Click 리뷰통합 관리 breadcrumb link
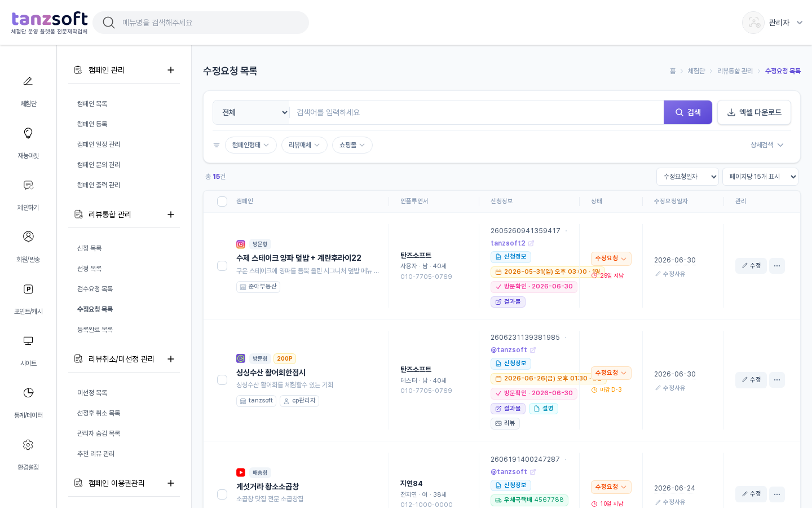The width and height of the screenshot is (812, 508). point(735,71)
